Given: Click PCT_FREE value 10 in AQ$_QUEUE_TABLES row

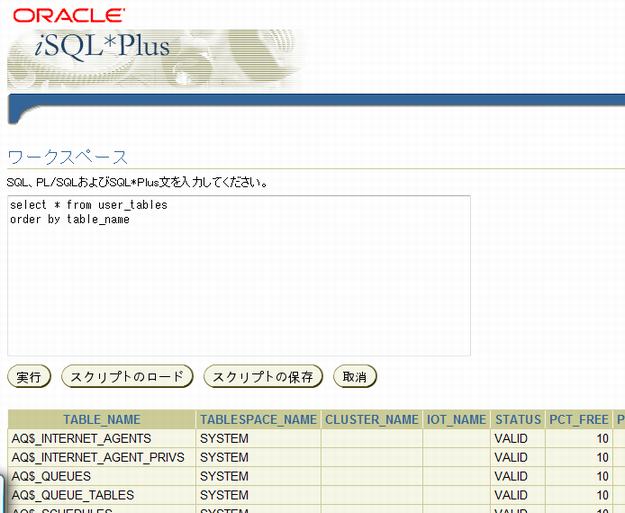Looking at the screenshot, I should 602,495.
